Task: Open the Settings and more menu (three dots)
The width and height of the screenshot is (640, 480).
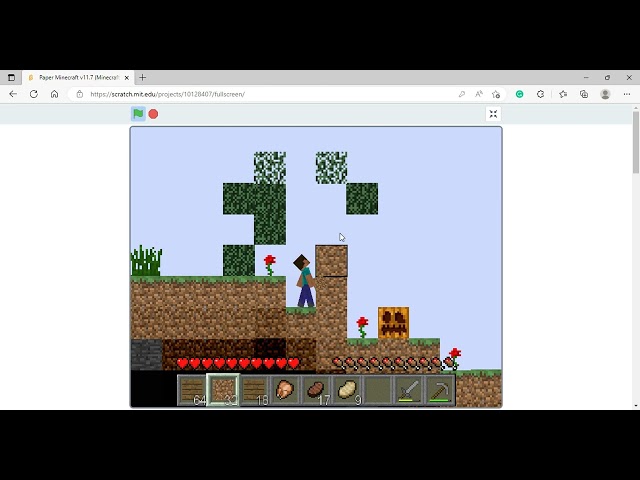Action: coord(627,94)
